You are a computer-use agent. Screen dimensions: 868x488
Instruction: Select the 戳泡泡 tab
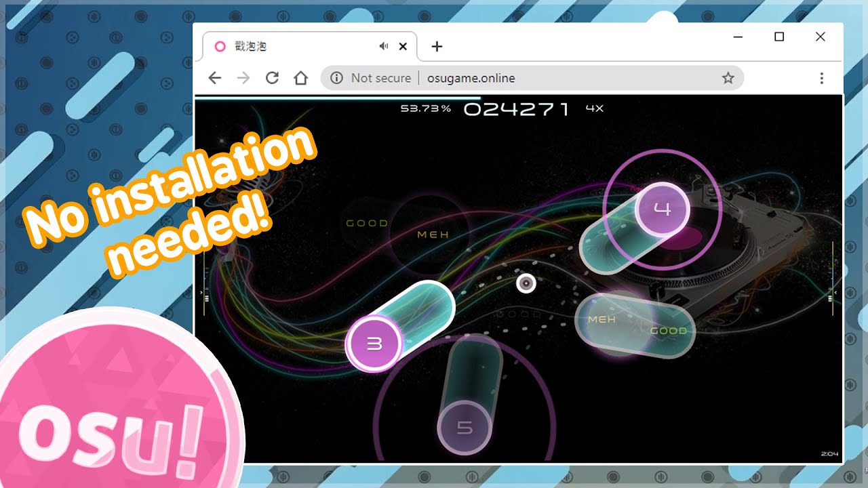pyautogui.click(x=310, y=46)
